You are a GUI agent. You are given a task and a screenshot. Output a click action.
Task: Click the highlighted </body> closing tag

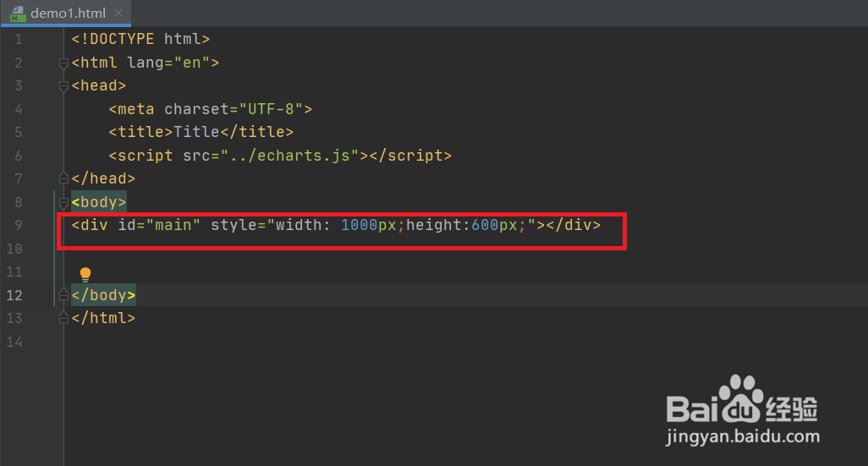coord(103,295)
